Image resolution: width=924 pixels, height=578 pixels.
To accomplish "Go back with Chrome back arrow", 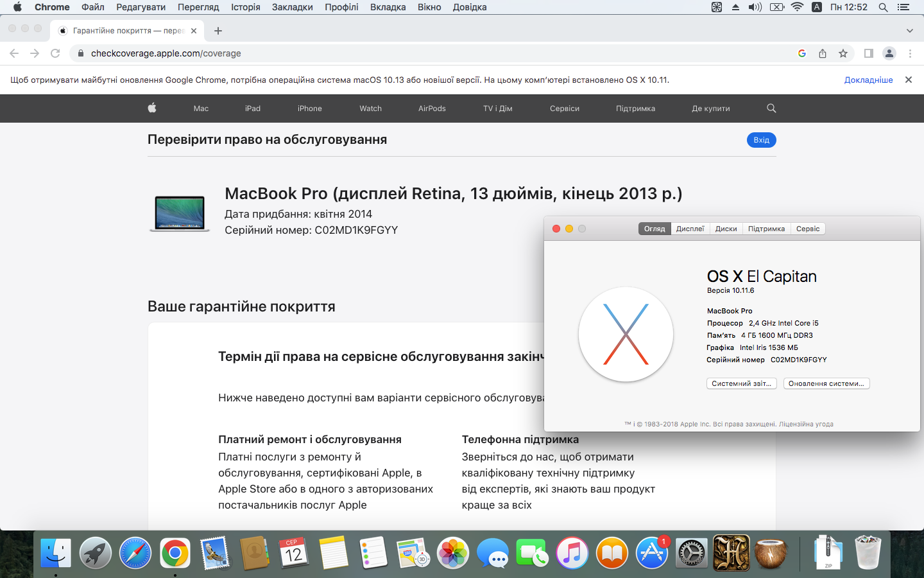I will (x=14, y=53).
